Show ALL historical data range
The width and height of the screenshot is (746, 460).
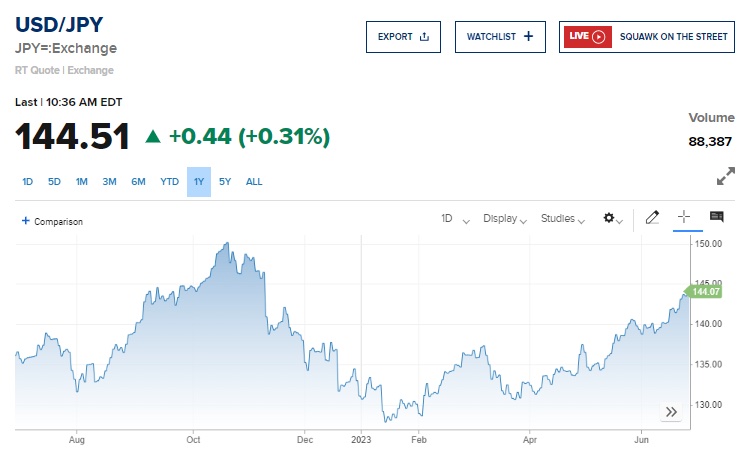(254, 182)
